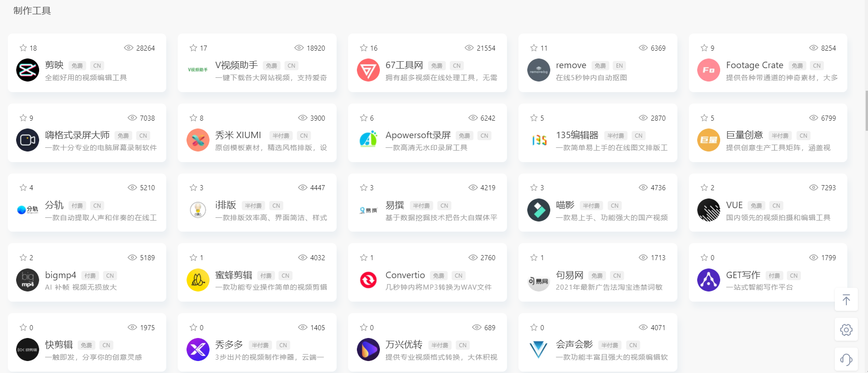The height and width of the screenshot is (373, 868).
Task: Click the 嗨格式录屏大师 camera logo
Action: (x=28, y=140)
